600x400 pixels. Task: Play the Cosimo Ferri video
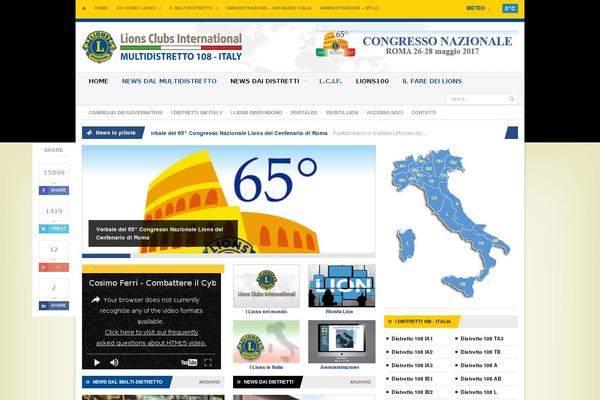tap(97, 362)
